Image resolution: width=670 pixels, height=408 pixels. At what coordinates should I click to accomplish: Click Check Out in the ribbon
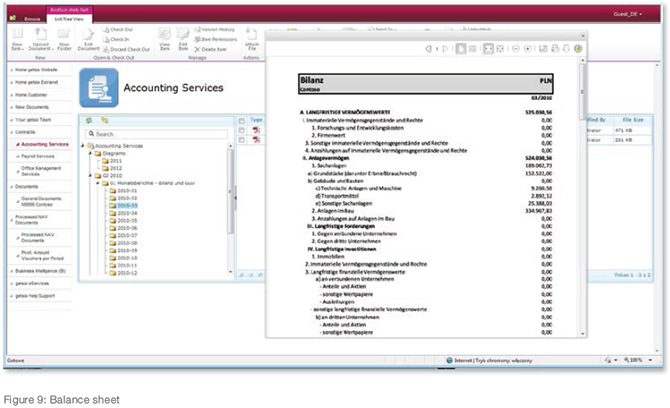pyautogui.click(x=118, y=29)
